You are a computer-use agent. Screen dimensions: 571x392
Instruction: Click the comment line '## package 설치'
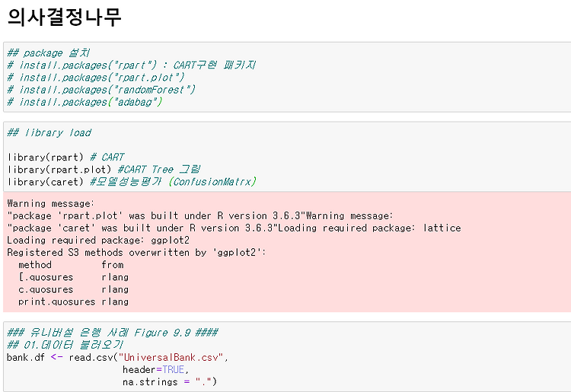click(x=49, y=53)
